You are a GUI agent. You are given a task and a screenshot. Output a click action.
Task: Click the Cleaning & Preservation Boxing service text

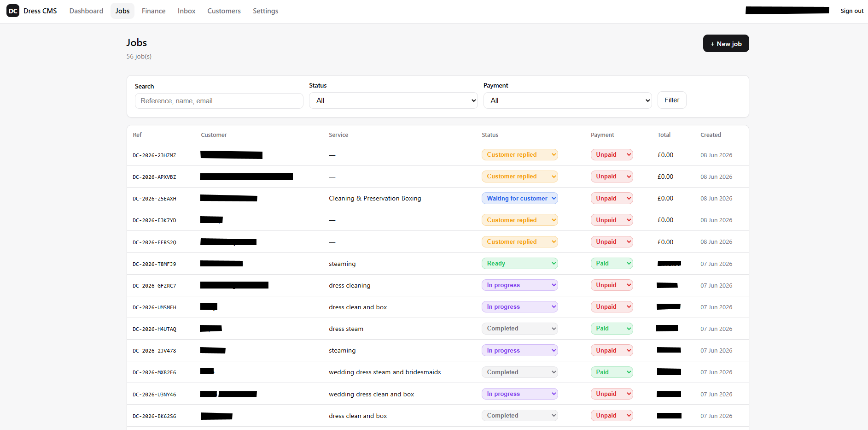[375, 198]
